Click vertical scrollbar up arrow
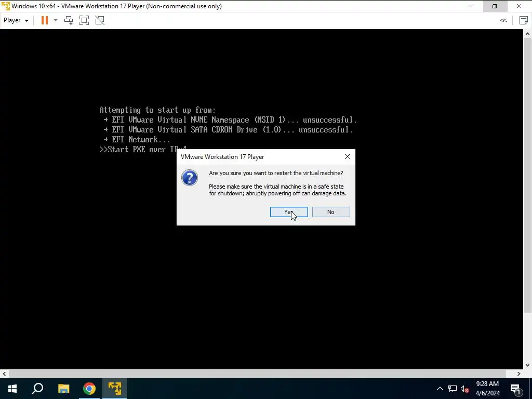The height and width of the screenshot is (399, 532). coord(528,34)
